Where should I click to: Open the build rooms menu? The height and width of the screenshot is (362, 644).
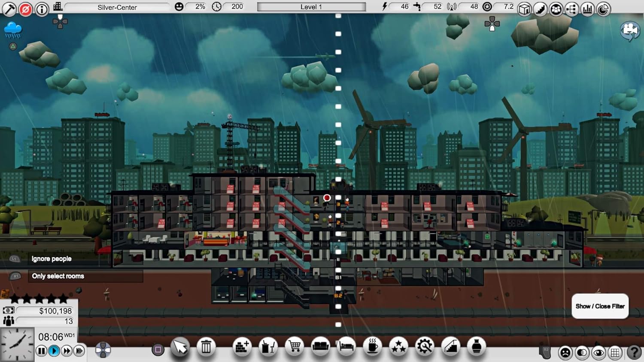[x=242, y=347]
